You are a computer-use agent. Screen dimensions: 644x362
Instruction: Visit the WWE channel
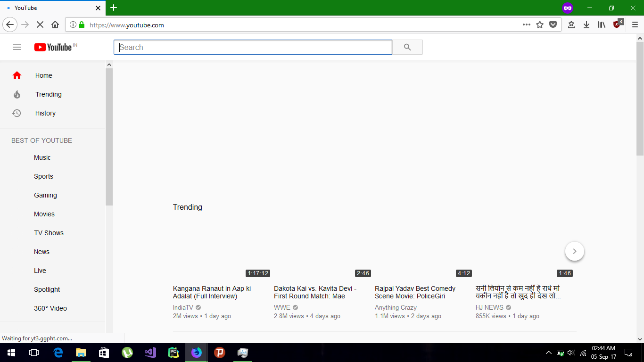point(282,307)
